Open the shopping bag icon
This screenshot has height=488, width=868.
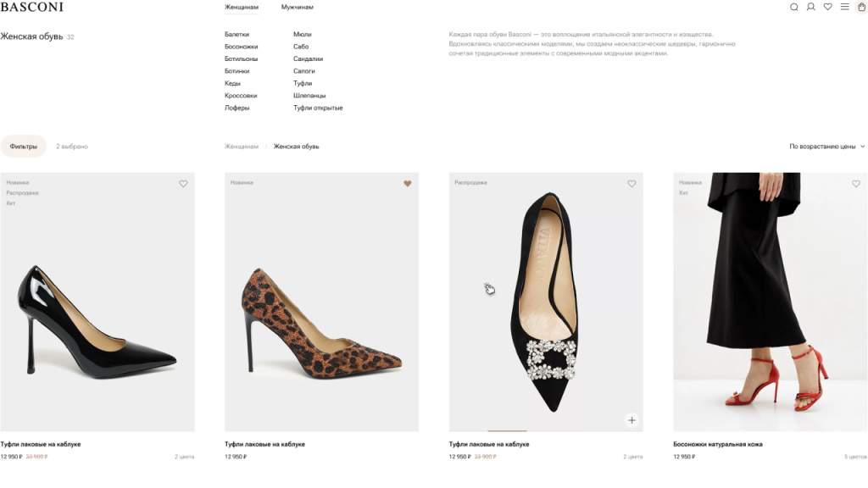click(861, 7)
